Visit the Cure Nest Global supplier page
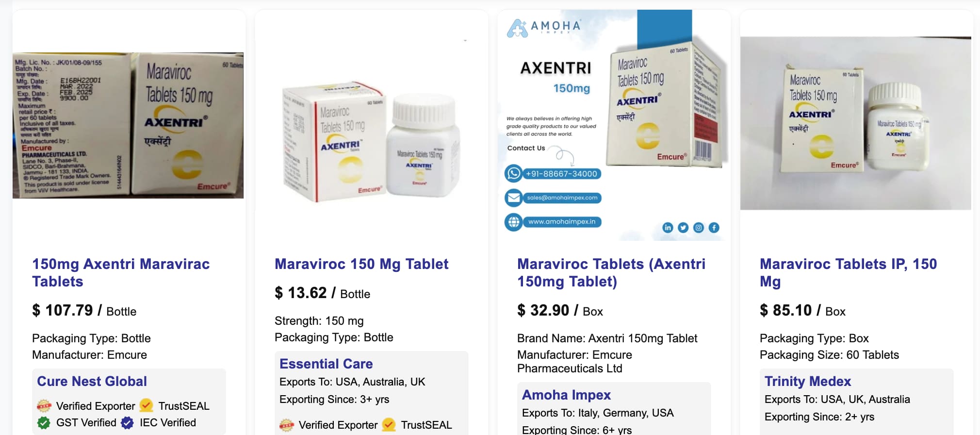 point(92,381)
